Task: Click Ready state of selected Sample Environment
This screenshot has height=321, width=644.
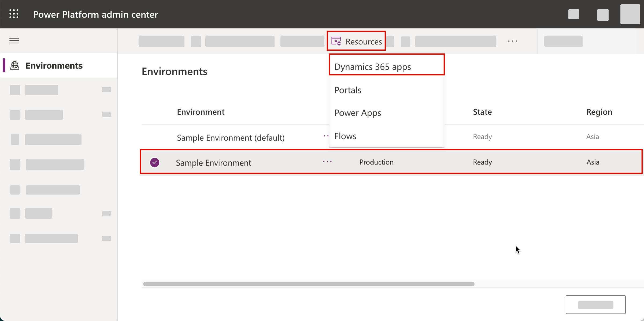Action: coord(482,162)
